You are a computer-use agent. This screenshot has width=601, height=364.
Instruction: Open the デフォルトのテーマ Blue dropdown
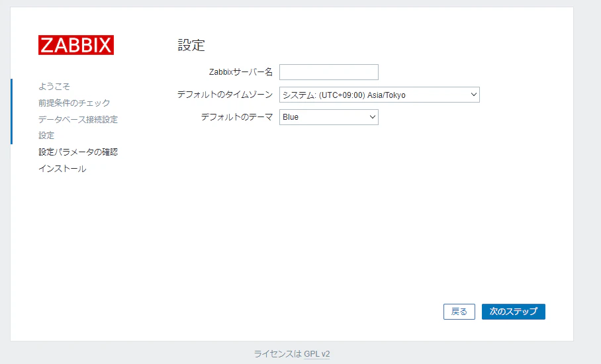(x=329, y=117)
